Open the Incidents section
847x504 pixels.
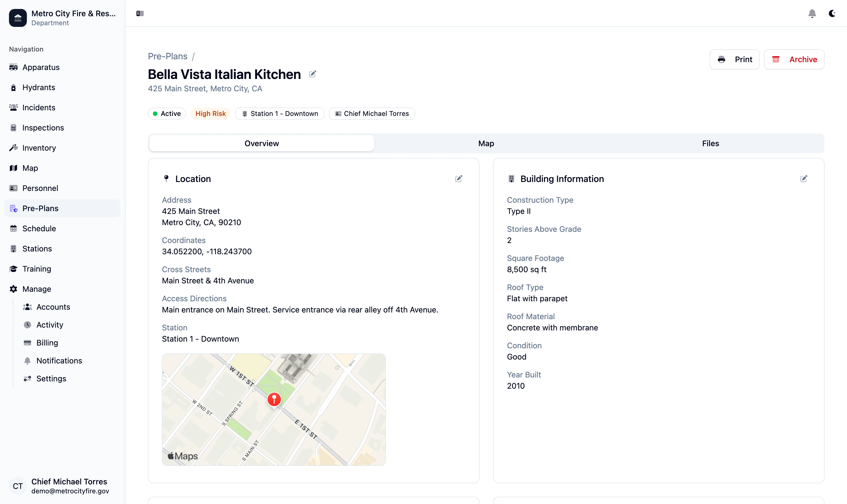38,108
